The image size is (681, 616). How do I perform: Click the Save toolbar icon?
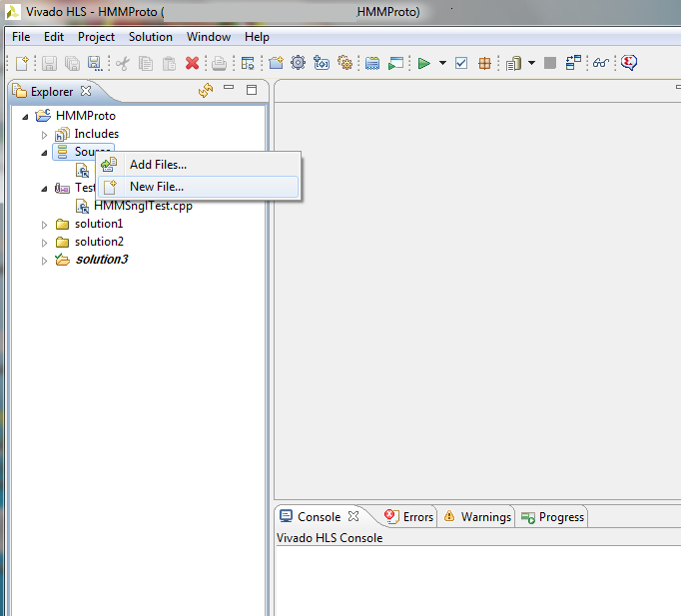click(49, 63)
